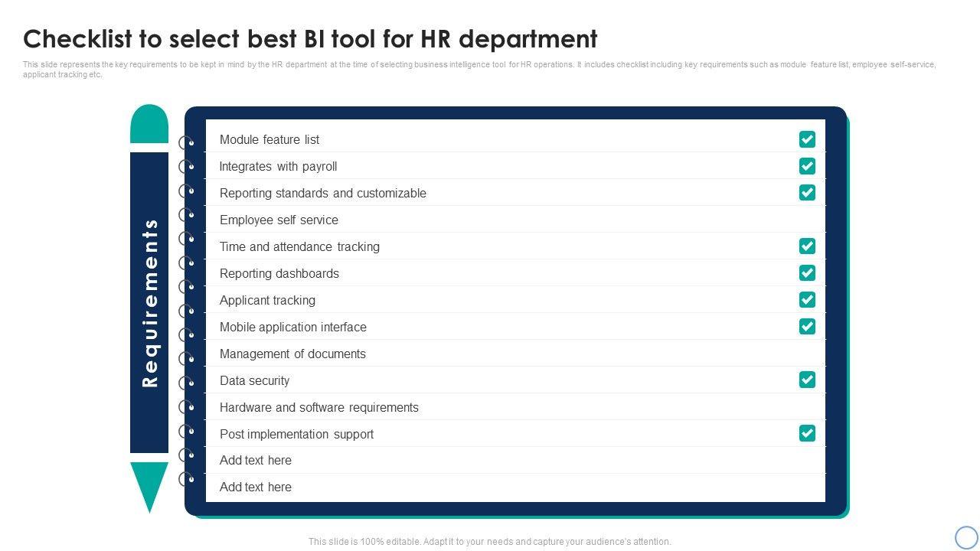Click the 'Reporting dashboards' text
980x551 pixels.
[279, 273]
